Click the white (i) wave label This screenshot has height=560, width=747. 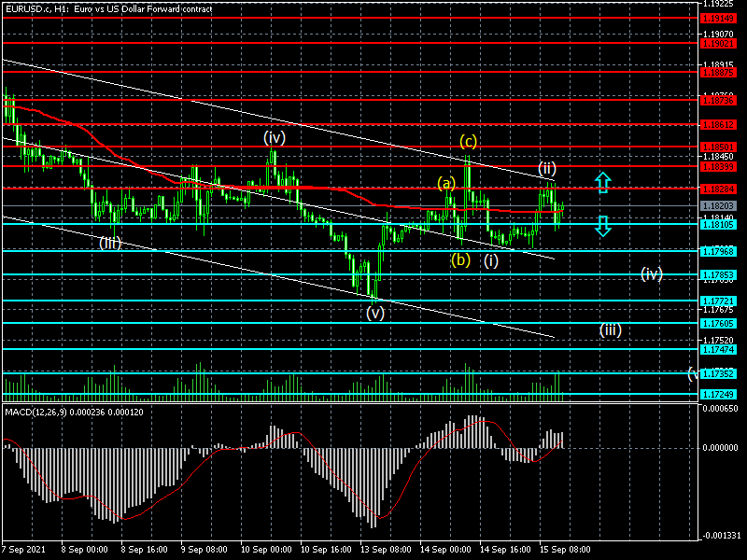coord(490,260)
